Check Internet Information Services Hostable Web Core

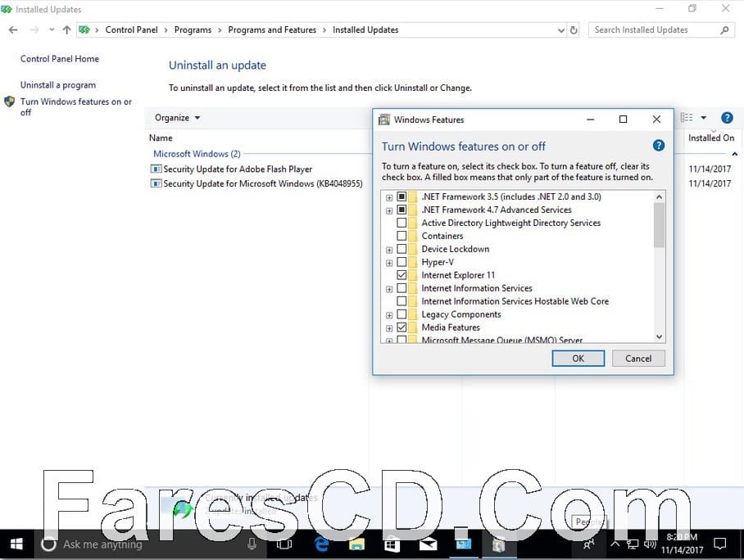401,301
